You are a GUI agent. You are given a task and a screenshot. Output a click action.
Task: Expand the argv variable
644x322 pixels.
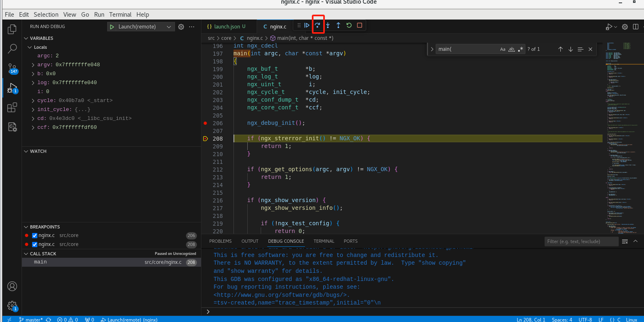click(x=33, y=65)
